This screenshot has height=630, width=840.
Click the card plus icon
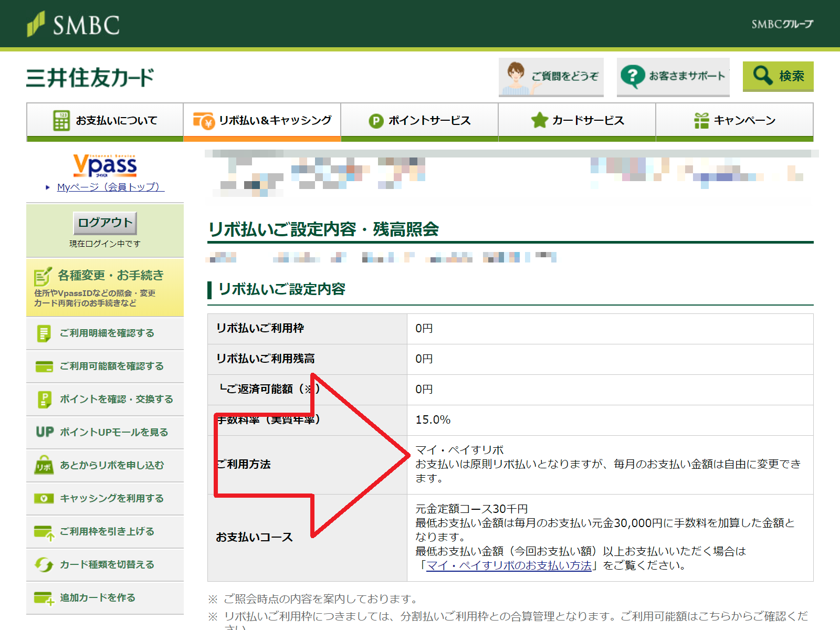click(44, 598)
